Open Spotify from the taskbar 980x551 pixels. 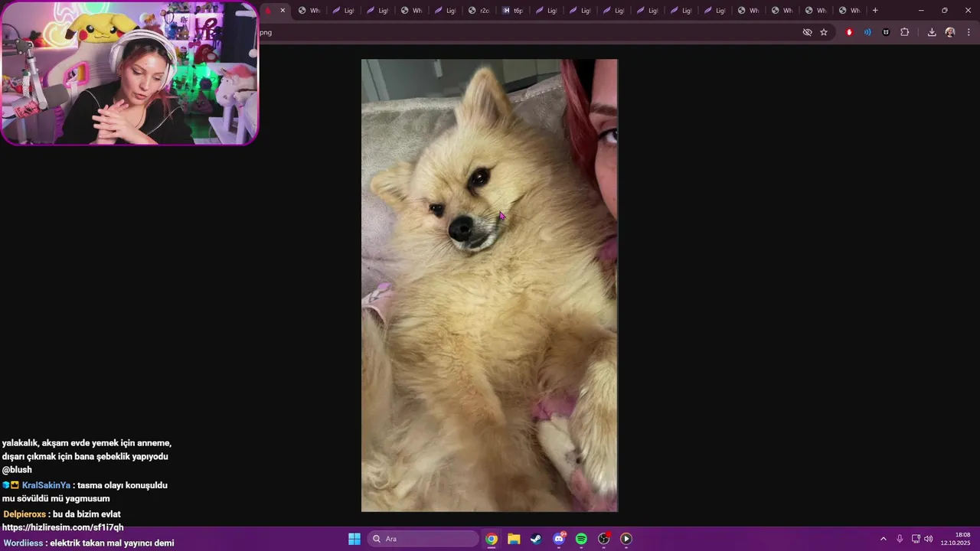(581, 539)
